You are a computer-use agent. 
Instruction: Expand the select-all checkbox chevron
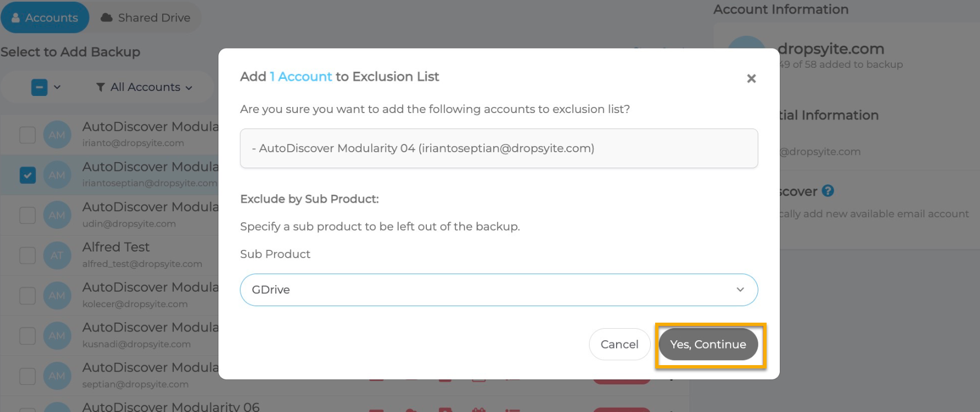tap(57, 87)
